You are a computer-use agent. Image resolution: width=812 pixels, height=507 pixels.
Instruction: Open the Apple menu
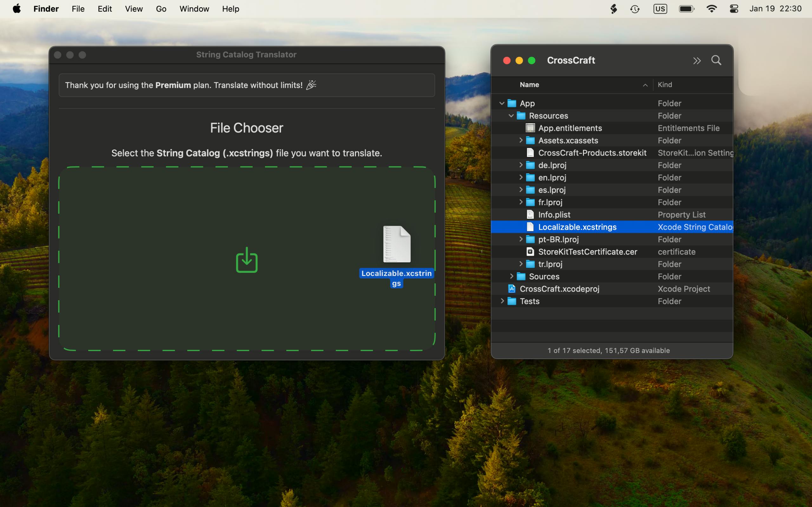click(x=16, y=9)
